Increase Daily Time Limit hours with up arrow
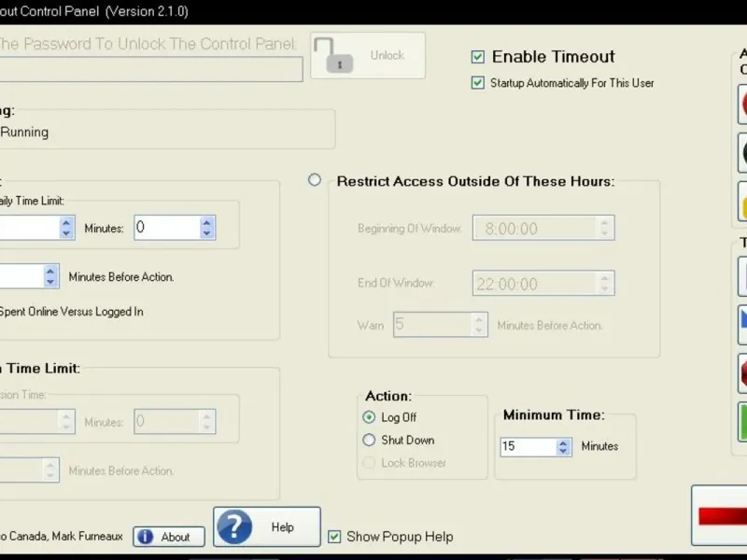This screenshot has height=560, width=747. [x=66, y=222]
